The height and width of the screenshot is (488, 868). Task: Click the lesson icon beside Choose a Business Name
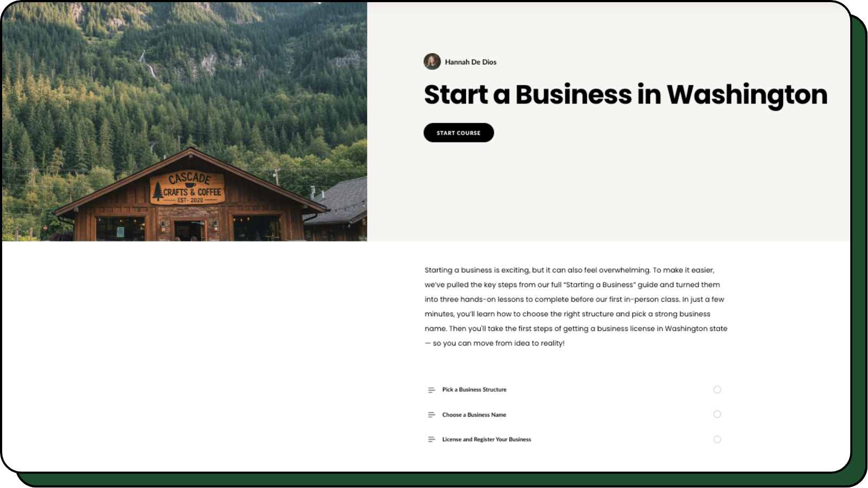click(432, 415)
